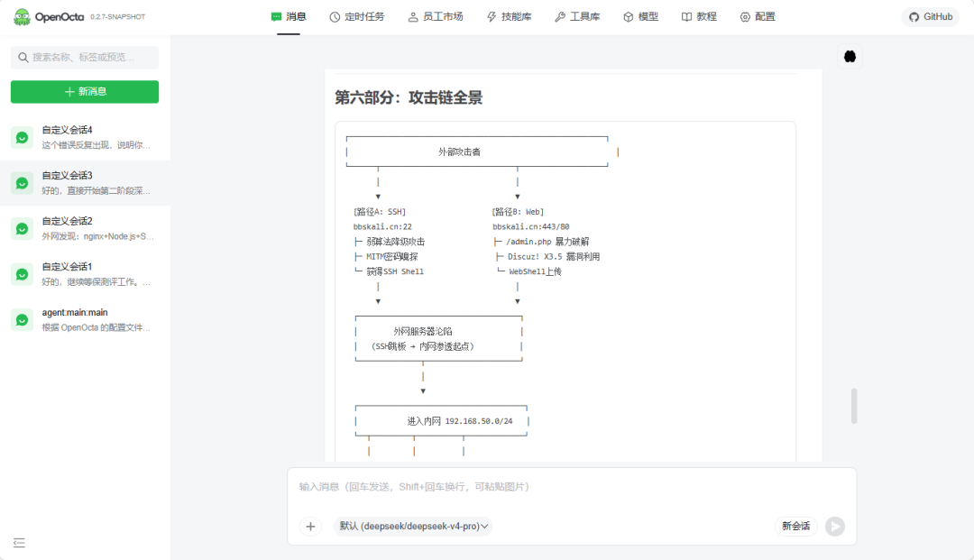Open conversation agent:main:main
Image resolution: width=974 pixels, height=560 pixels.
point(85,320)
